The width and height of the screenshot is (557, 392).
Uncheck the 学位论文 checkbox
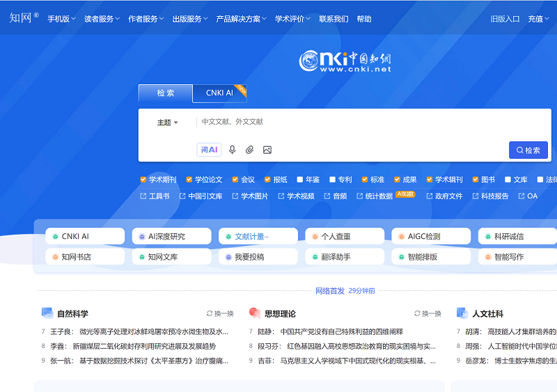[x=189, y=180]
